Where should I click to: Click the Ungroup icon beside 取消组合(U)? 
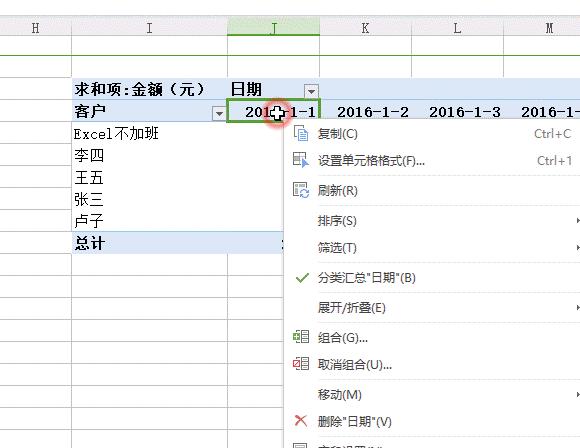point(301,364)
